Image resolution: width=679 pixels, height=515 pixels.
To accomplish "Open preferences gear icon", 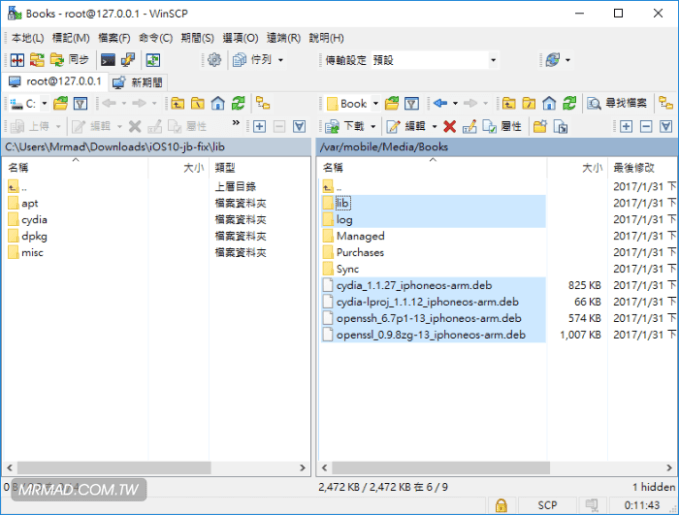I will coord(214,60).
